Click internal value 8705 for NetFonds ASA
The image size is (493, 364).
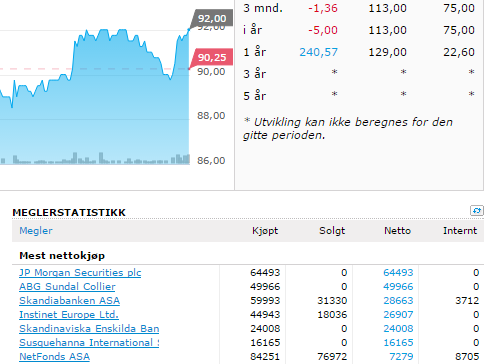coord(467,357)
